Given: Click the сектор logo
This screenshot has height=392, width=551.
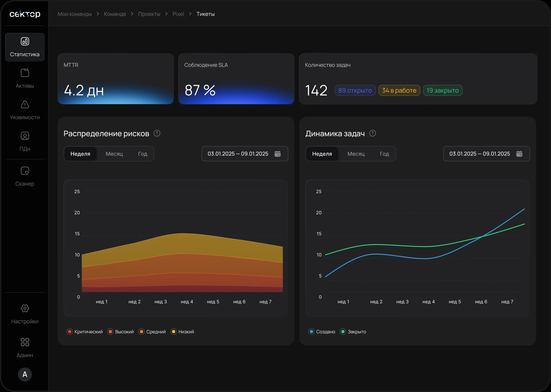Looking at the screenshot, I should pos(25,14).
